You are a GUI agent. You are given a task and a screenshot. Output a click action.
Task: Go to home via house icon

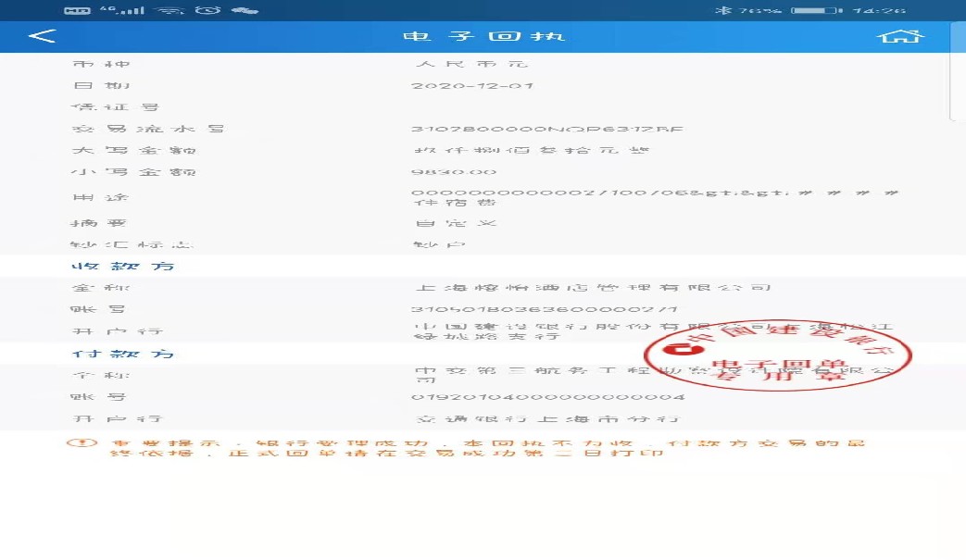900,36
